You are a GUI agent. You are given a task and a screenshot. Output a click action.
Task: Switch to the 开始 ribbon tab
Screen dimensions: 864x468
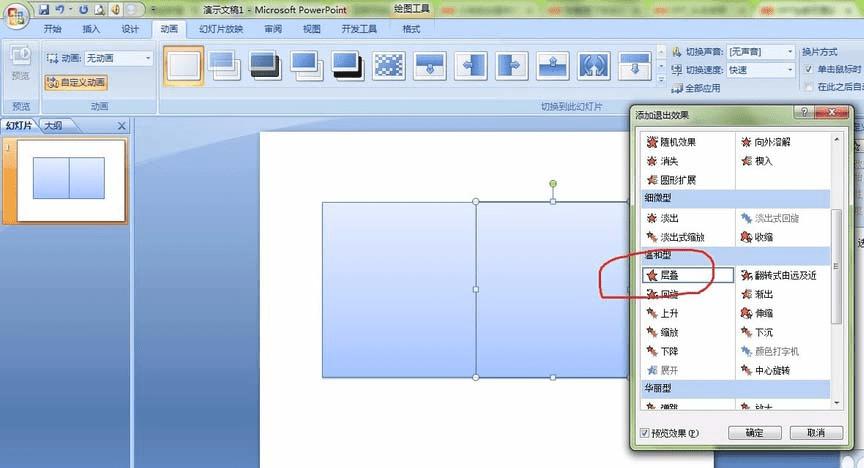pos(52,29)
